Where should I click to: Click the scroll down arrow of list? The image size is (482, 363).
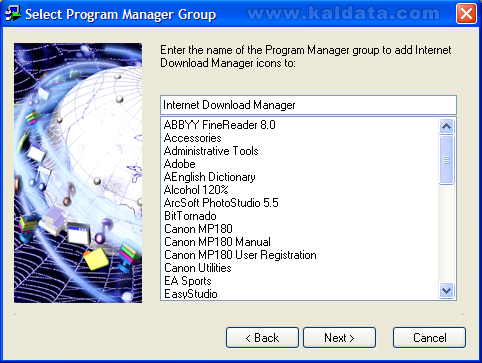pyautogui.click(x=447, y=291)
